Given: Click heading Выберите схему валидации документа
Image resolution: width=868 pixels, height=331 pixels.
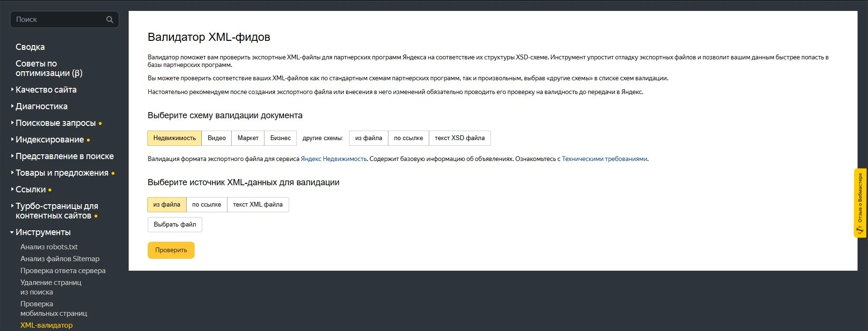Looking at the screenshot, I should (225, 115).
